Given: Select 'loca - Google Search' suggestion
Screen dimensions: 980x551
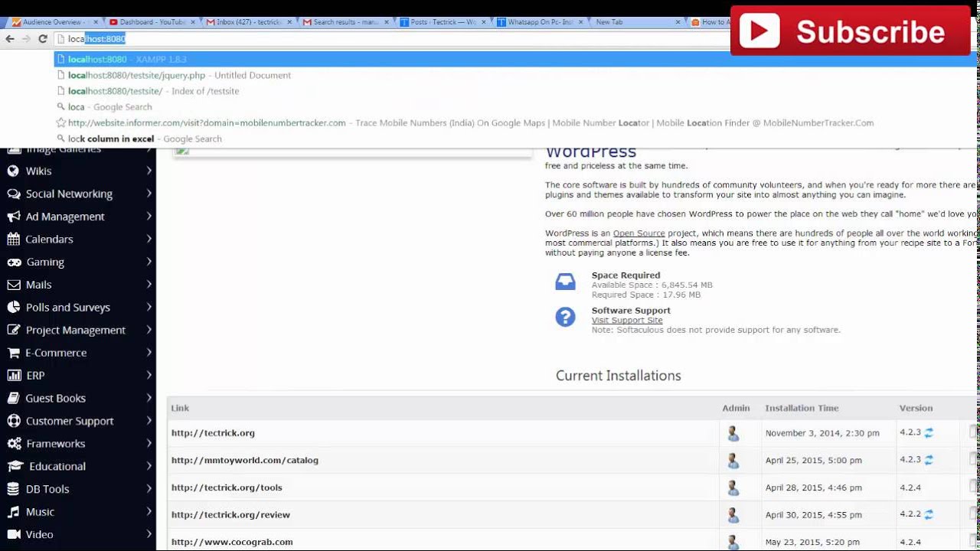Looking at the screenshot, I should point(515,107).
